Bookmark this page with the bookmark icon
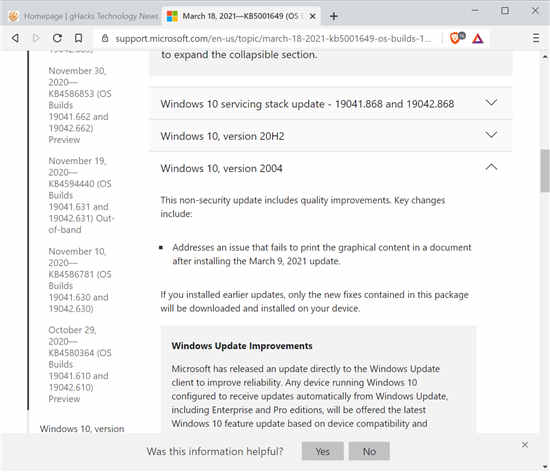The image size is (550, 472). pos(79,38)
